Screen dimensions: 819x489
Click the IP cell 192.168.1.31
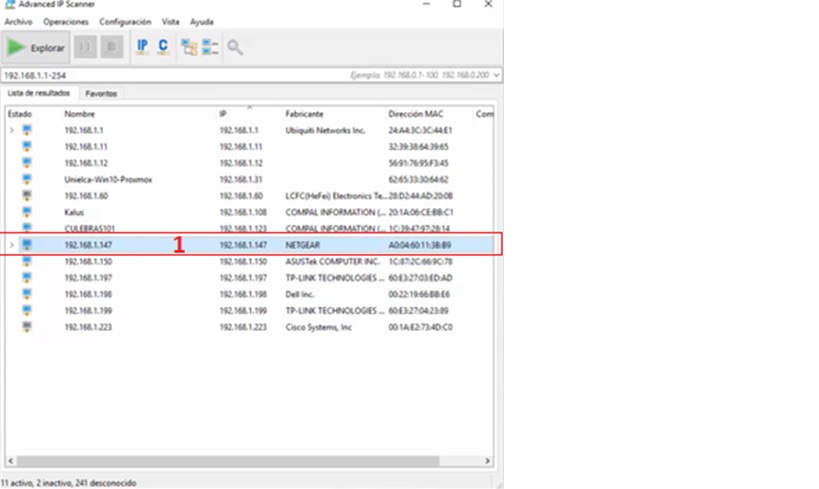(241, 180)
